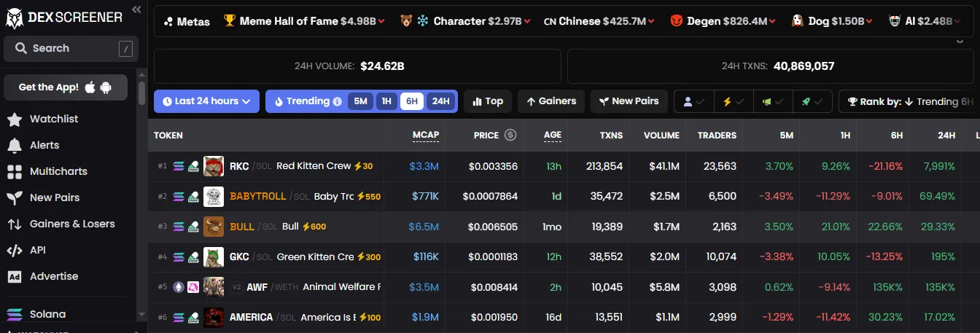Screen dimensions: 980x333
Task: Open the Rank by Trending 6H dropdown
Action: point(909,101)
